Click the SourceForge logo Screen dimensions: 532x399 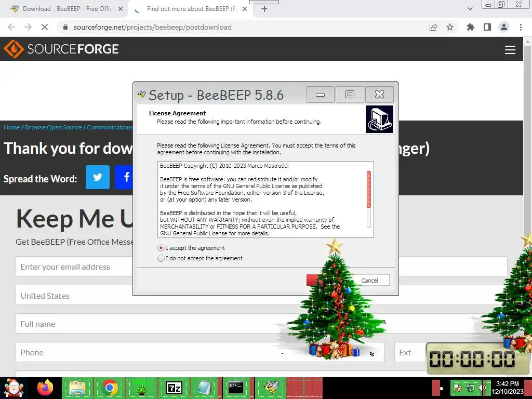61,49
